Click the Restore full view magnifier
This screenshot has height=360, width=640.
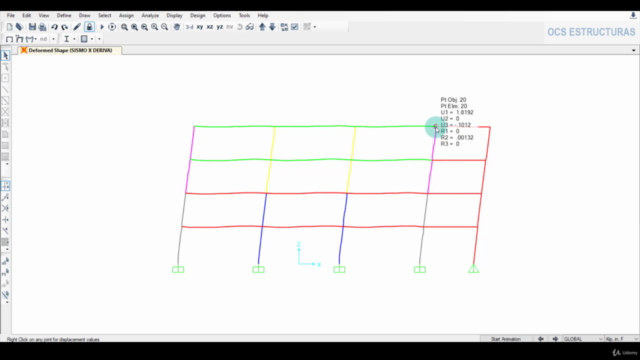[x=134, y=27]
